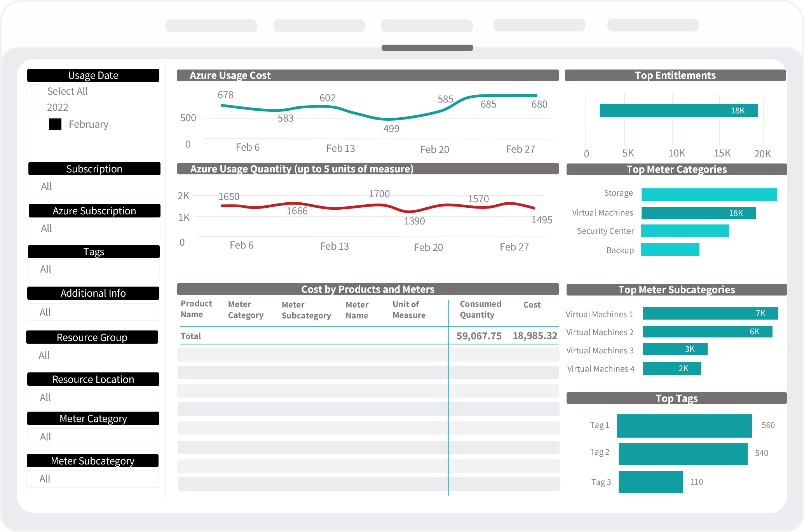Viewport: 804px width, 532px height.
Task: Toggle the February checkbox under Usage Date
Action: pyautogui.click(x=54, y=124)
